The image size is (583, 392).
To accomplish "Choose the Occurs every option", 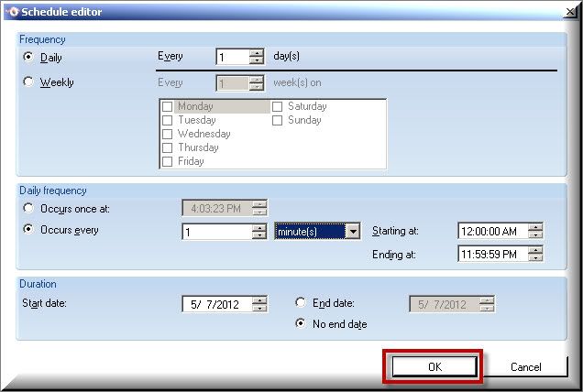I will (x=28, y=229).
